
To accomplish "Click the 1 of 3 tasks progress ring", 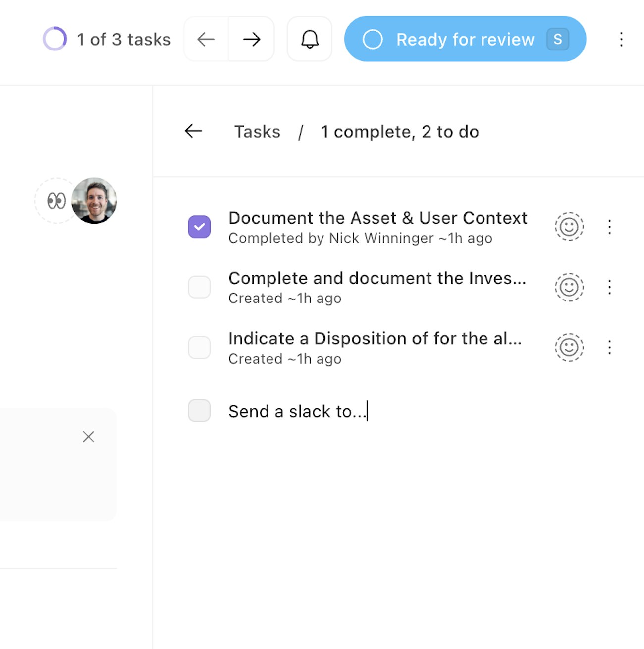I will (54, 39).
